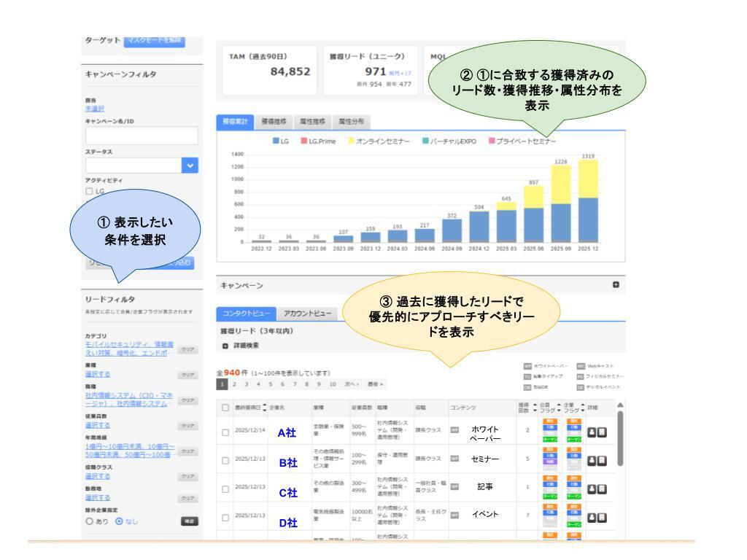Open the ステータス dropdown
Screen dimensions: 747x560
pyautogui.click(x=190, y=166)
